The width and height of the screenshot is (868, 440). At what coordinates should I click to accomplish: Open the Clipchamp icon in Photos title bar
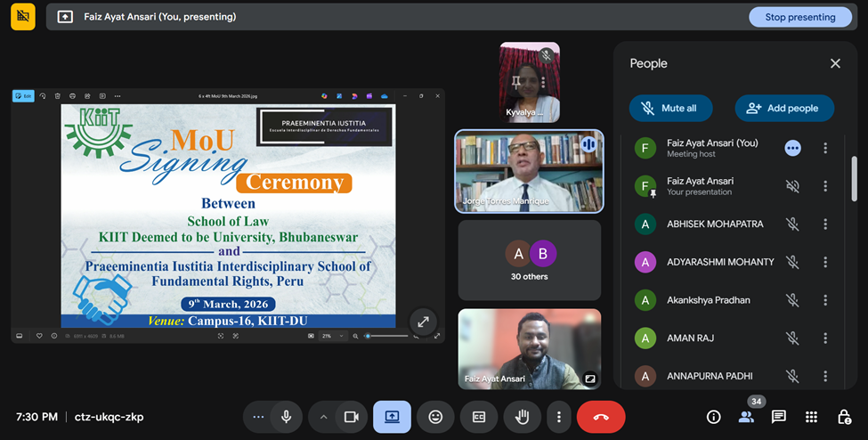[369, 96]
